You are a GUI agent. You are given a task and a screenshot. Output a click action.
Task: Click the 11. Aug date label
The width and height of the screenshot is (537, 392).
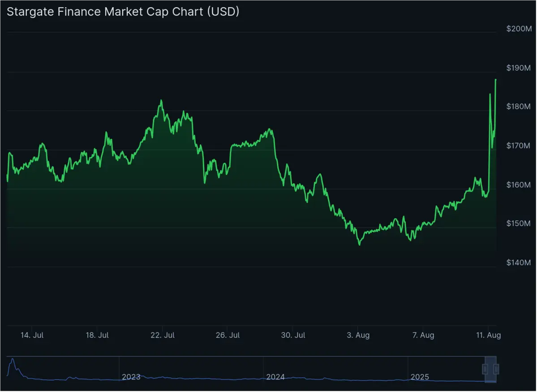[x=488, y=335]
